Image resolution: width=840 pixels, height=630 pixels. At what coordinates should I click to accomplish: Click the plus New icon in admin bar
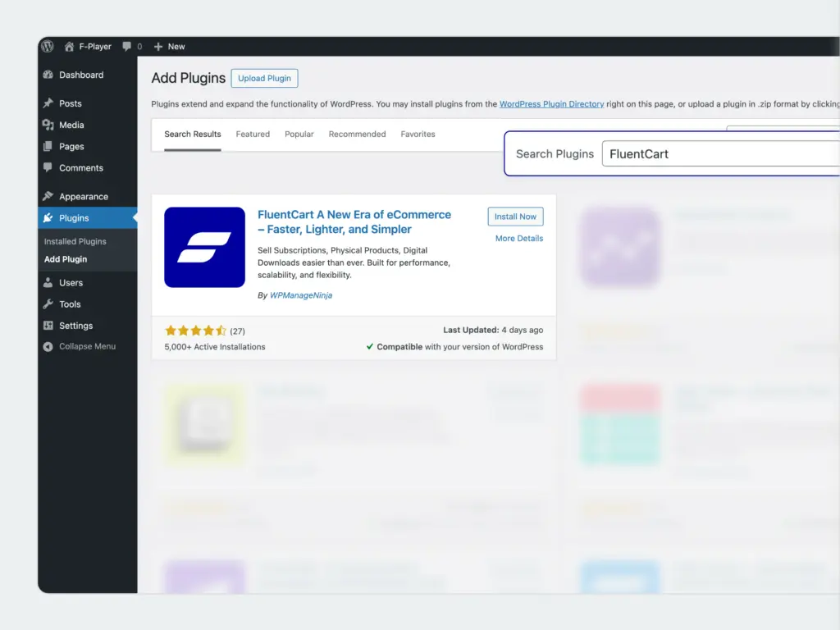click(x=158, y=47)
